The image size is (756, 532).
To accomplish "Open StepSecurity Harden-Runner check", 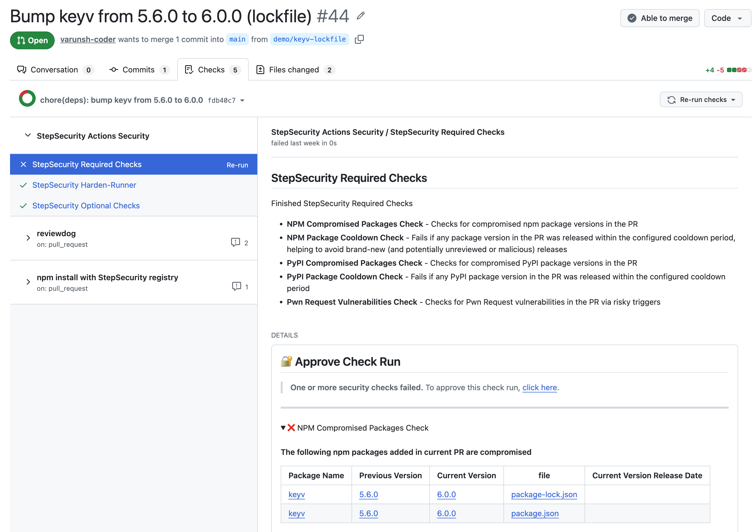I will pyautogui.click(x=84, y=185).
